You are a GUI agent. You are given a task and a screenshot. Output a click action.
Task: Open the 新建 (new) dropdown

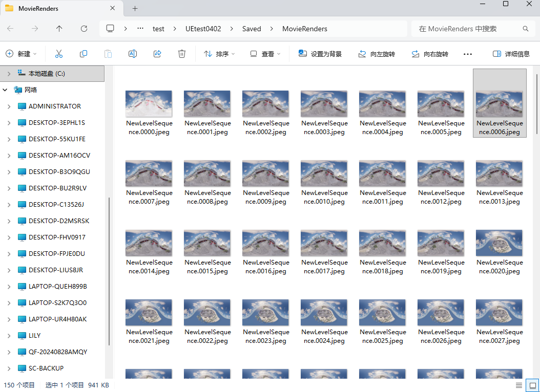21,54
